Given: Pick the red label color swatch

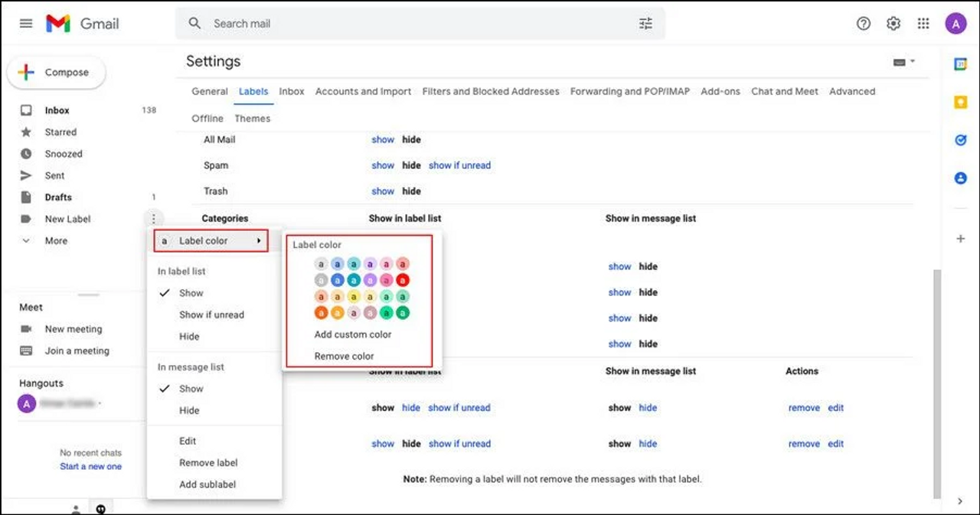Looking at the screenshot, I should pyautogui.click(x=403, y=280).
